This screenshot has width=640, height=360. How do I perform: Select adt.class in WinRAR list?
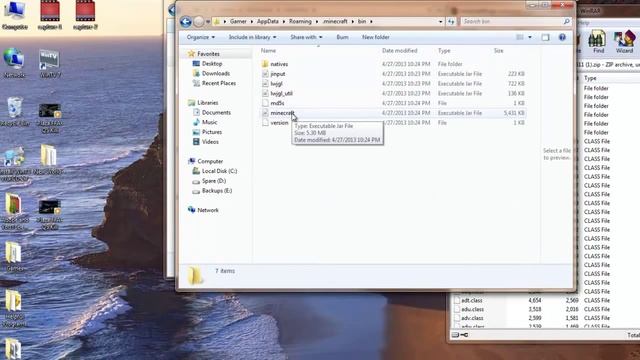[471, 300]
